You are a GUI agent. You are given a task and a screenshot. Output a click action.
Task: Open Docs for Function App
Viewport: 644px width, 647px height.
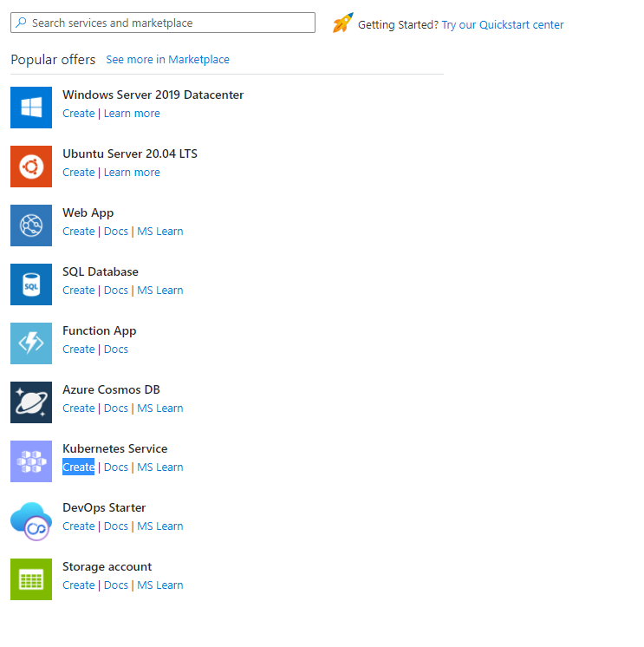(116, 349)
